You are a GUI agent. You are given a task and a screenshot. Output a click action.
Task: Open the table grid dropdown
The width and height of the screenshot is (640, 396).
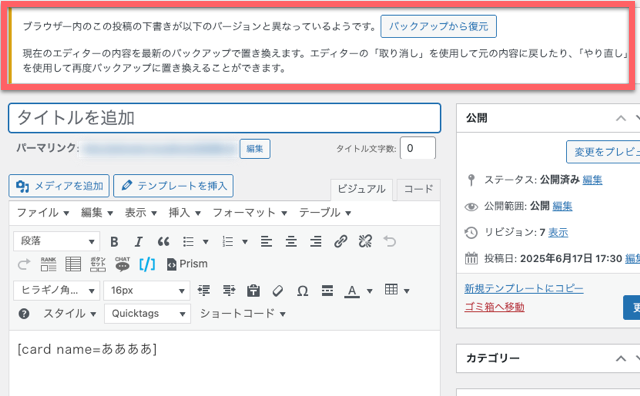[397, 290]
